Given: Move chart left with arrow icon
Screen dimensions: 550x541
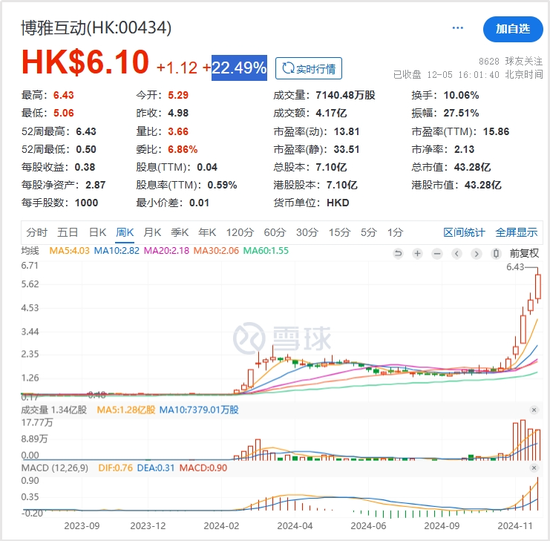Looking at the screenshot, I should pos(457,253).
